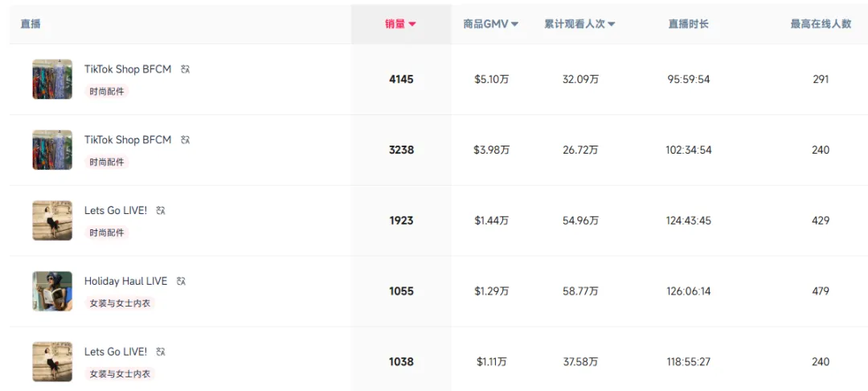Open the TikTok Shop BFCM title with 3238 sales
Screen dimensions: 868x391
[128, 140]
